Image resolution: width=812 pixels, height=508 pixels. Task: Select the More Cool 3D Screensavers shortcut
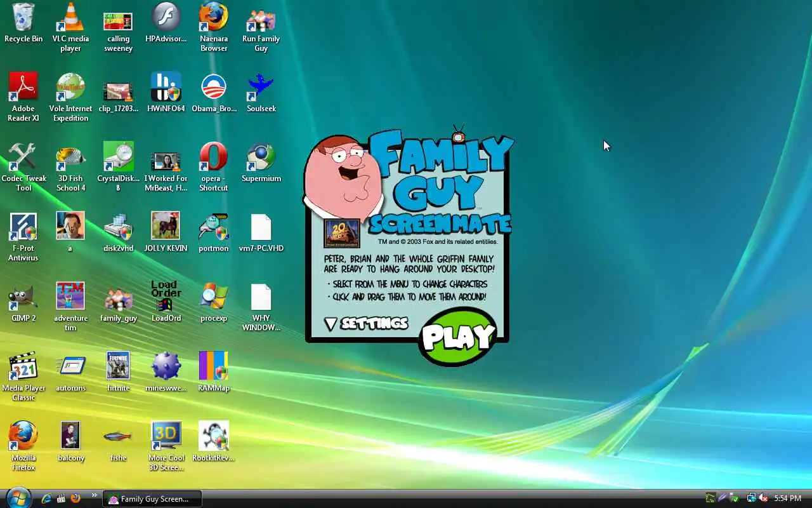pos(166,446)
